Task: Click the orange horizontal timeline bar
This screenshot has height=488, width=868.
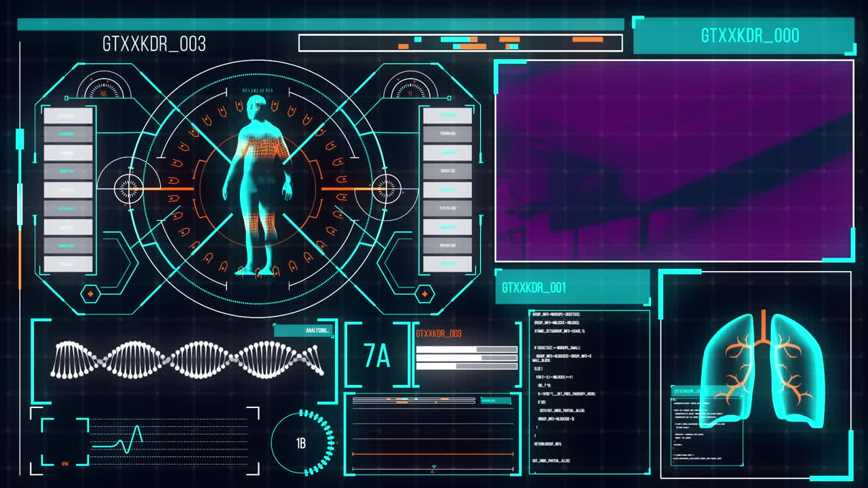Action: pyautogui.click(x=433, y=454)
